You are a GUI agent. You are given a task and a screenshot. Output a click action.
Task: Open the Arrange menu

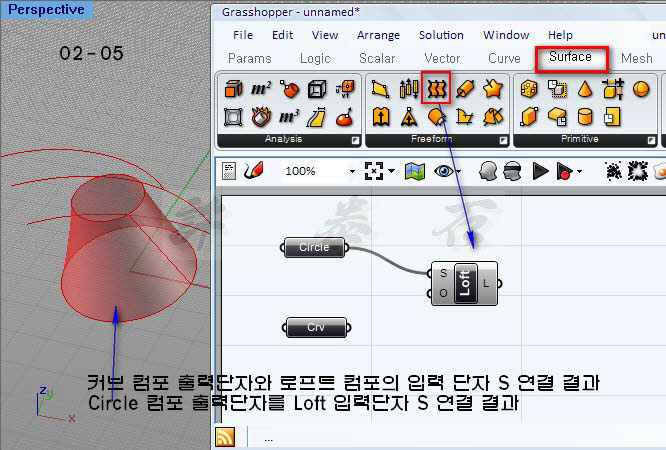coord(378,35)
